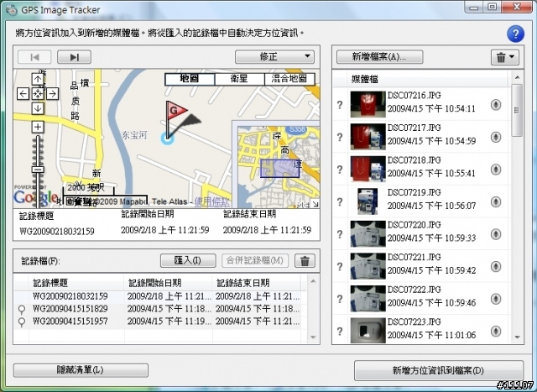Click record list scroll up arrow
The image size is (537, 392).
(313, 281)
